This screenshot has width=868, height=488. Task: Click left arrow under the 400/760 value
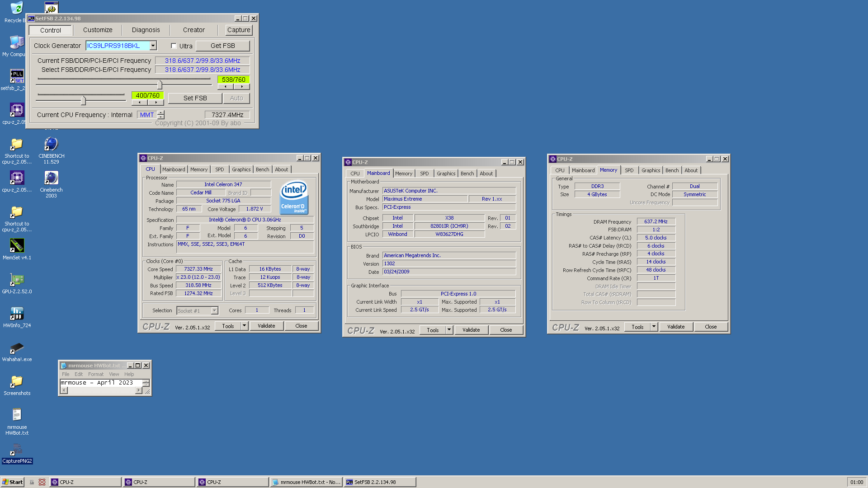pos(139,102)
